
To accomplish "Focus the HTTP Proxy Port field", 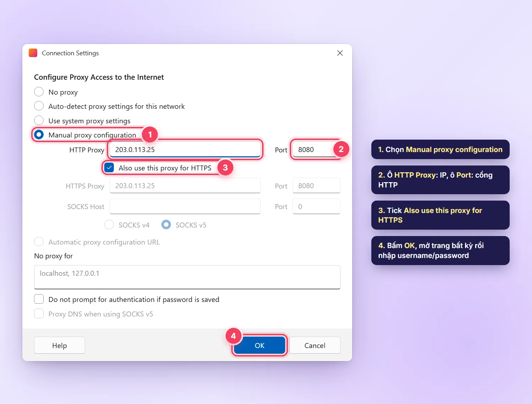I will coord(316,150).
